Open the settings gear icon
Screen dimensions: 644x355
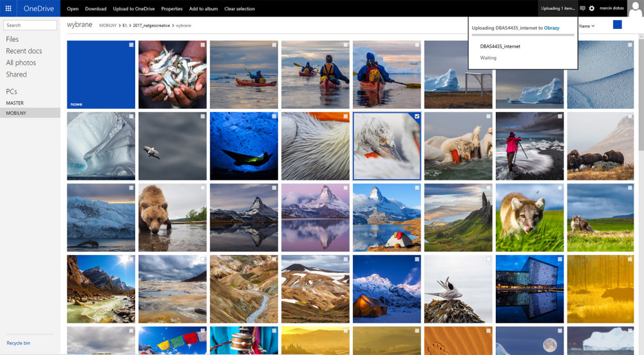pos(591,8)
